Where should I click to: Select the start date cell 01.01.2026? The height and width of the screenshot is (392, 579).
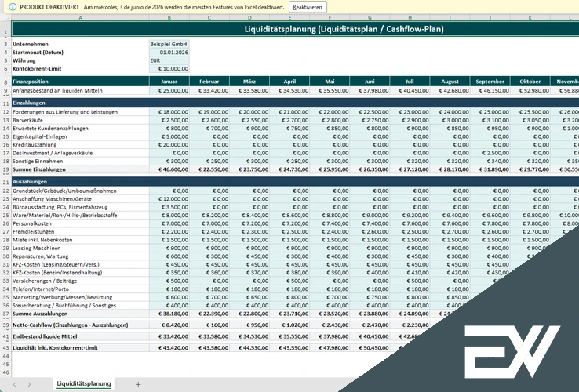tap(169, 53)
